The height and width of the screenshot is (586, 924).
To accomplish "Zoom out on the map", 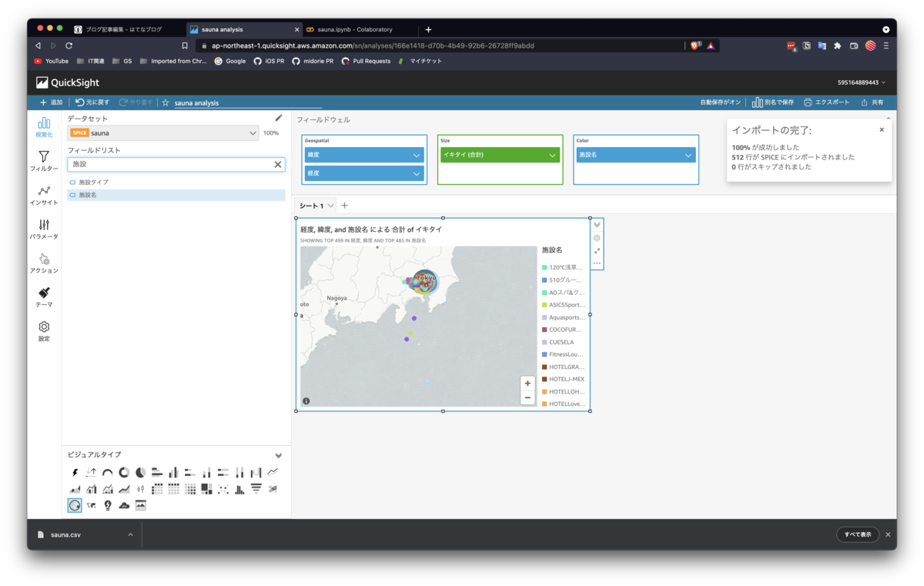I will (x=527, y=397).
